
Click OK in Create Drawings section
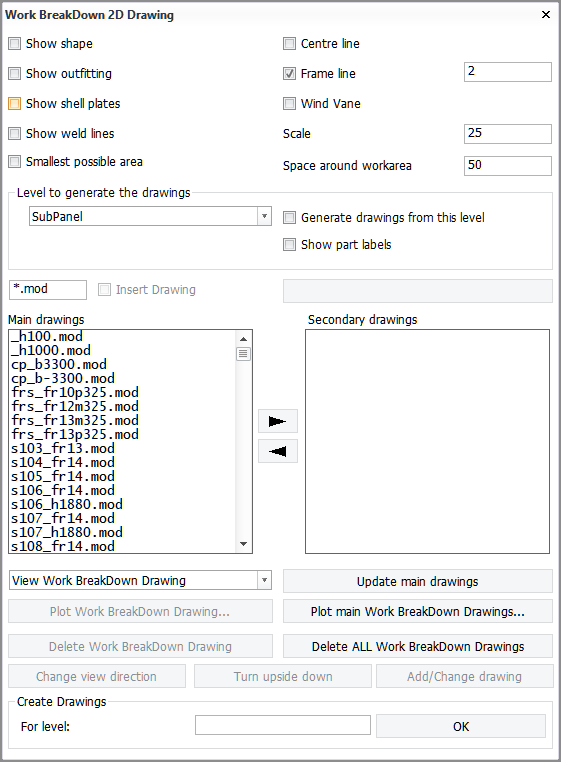[x=461, y=727]
